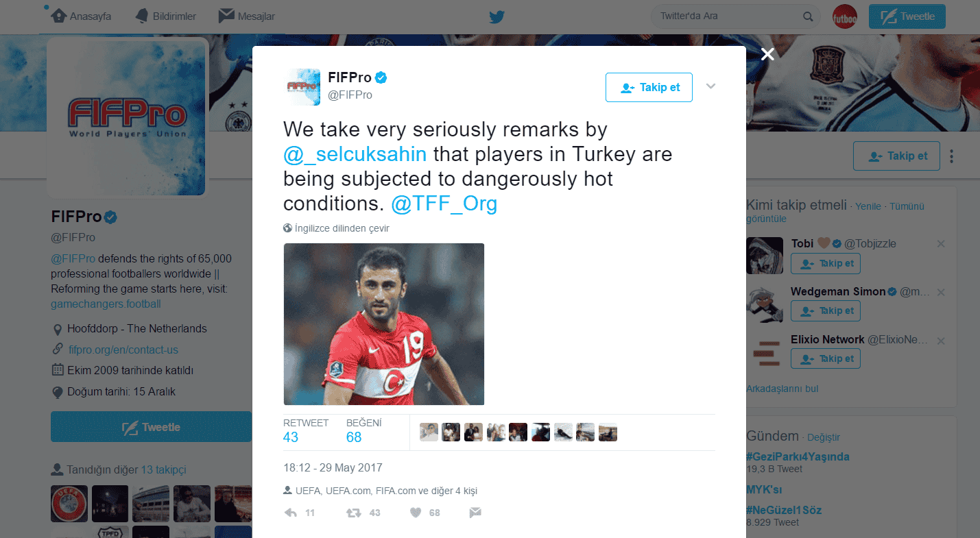Open the Bildirimler notifications tab
This screenshot has height=538, width=980.
(x=165, y=16)
